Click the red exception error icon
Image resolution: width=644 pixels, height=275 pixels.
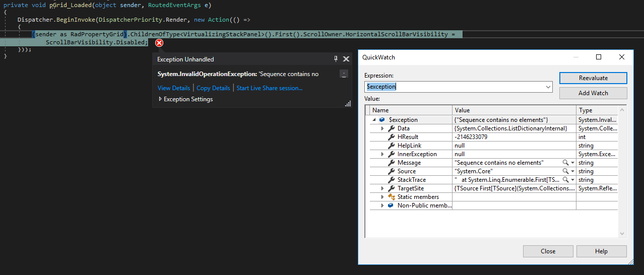coord(159,43)
